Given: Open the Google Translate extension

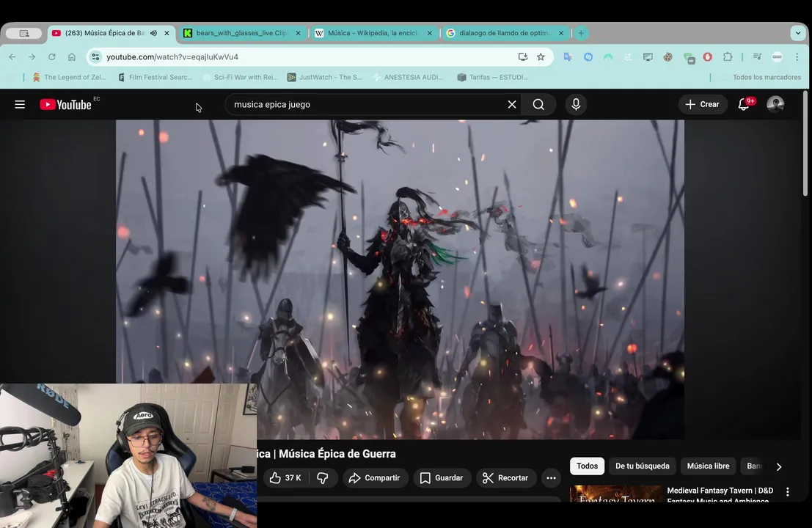Looking at the screenshot, I should (x=568, y=57).
